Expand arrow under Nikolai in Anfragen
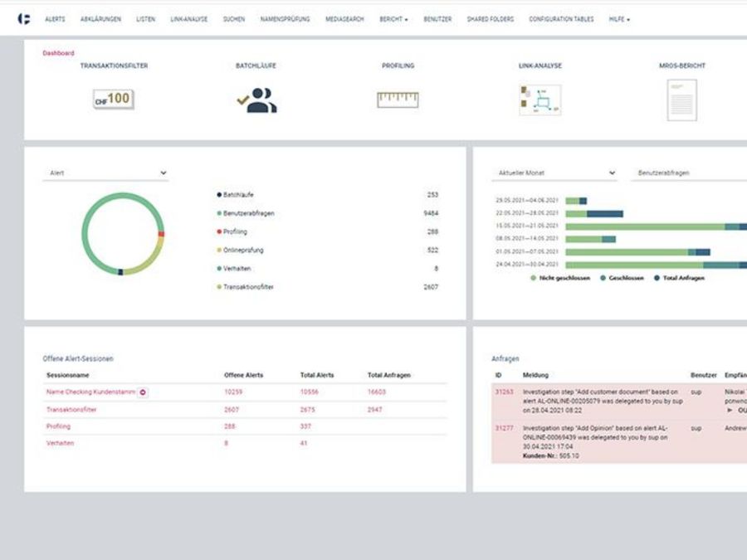 point(730,410)
